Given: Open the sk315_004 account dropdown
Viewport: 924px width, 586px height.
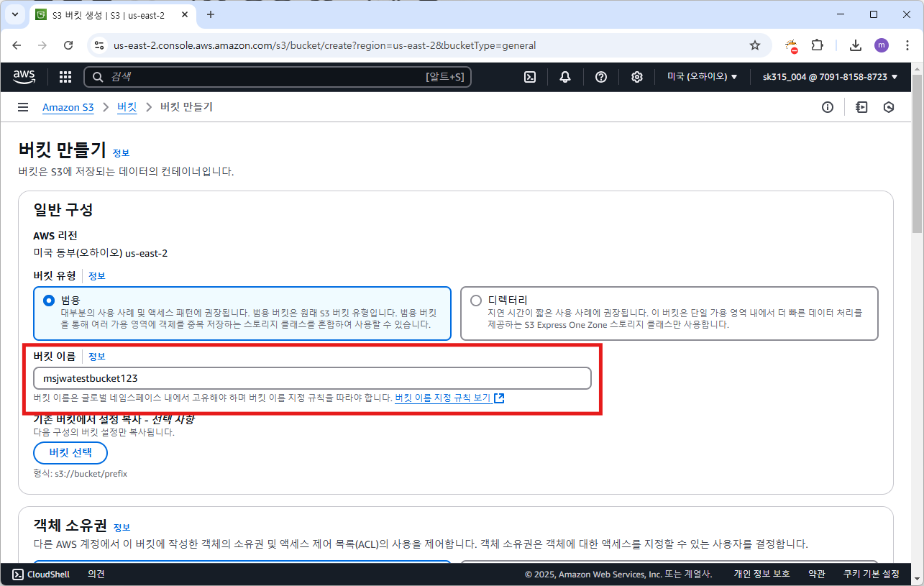Looking at the screenshot, I should [831, 77].
